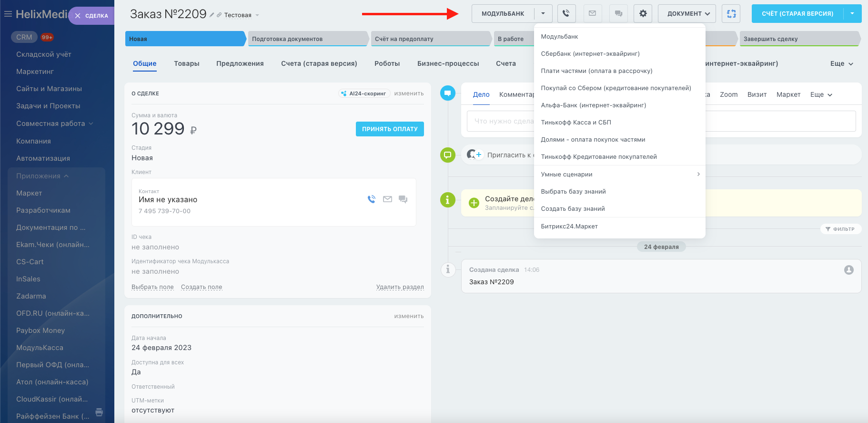868x423 pixels.
Task: Expand Совместная работа in the sidebar
Action: coord(55,124)
